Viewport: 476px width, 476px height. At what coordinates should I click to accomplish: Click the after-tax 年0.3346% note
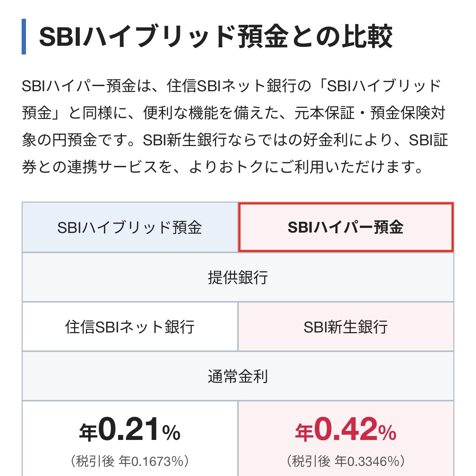click(x=345, y=461)
